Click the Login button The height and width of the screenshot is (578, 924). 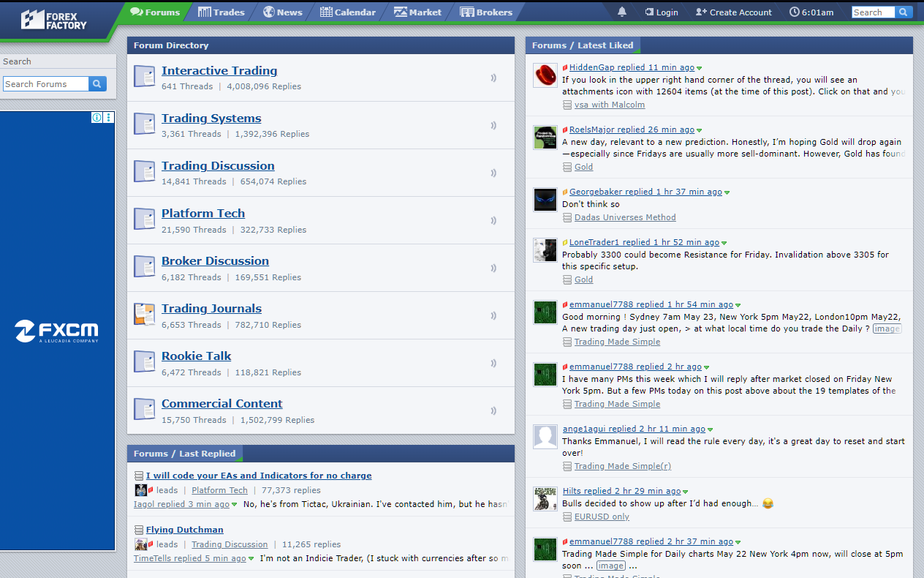(x=661, y=12)
